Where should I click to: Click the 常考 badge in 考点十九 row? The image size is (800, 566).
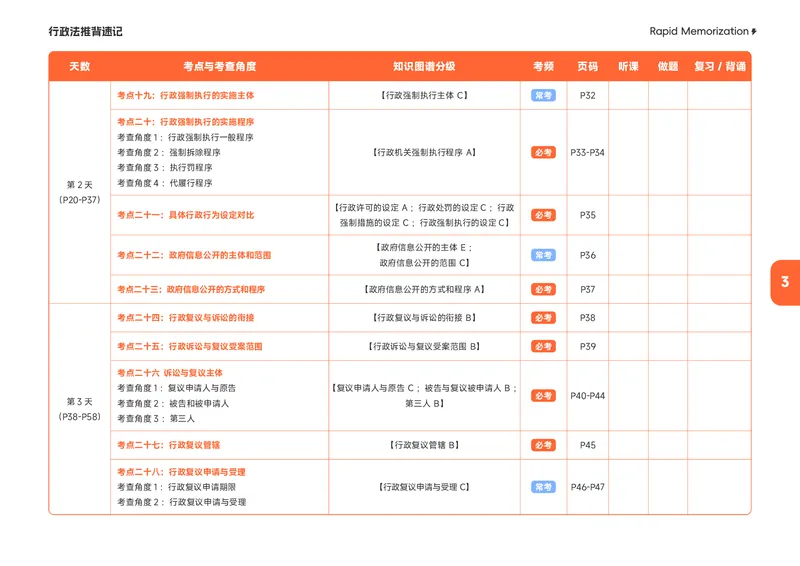pyautogui.click(x=543, y=95)
